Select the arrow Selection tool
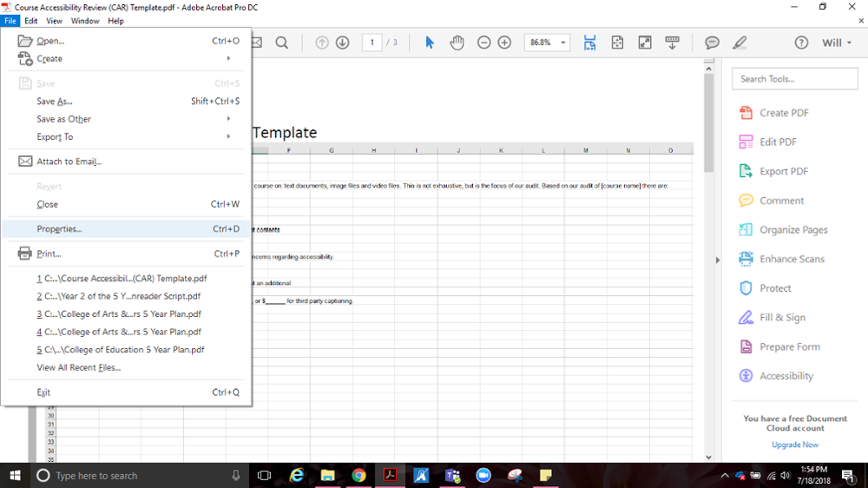This screenshot has height=488, width=868. tap(430, 43)
